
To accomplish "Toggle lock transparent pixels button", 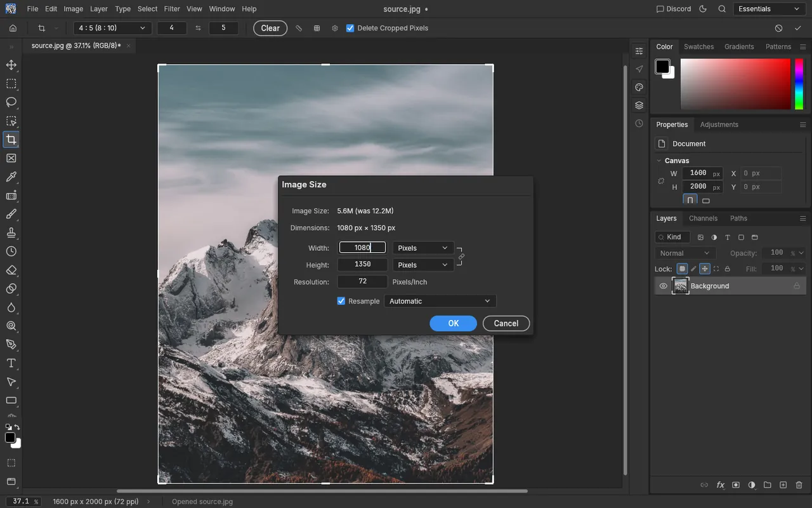I will click(681, 269).
